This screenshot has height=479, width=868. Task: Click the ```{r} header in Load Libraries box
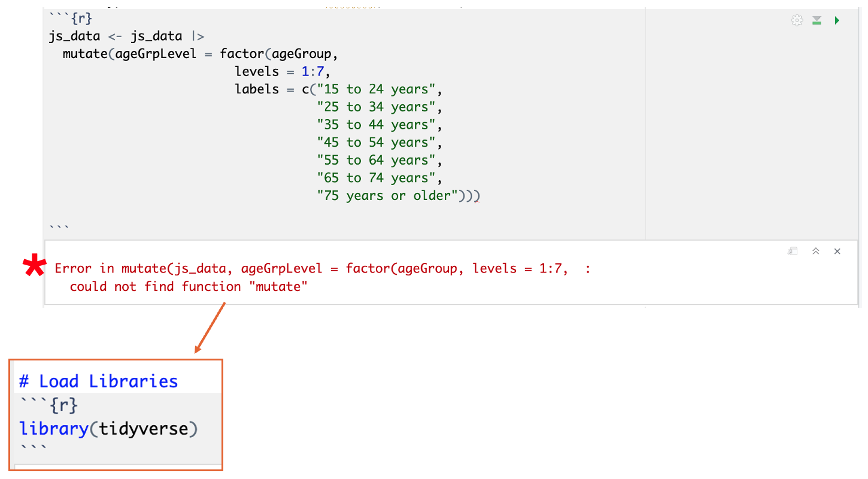point(48,405)
